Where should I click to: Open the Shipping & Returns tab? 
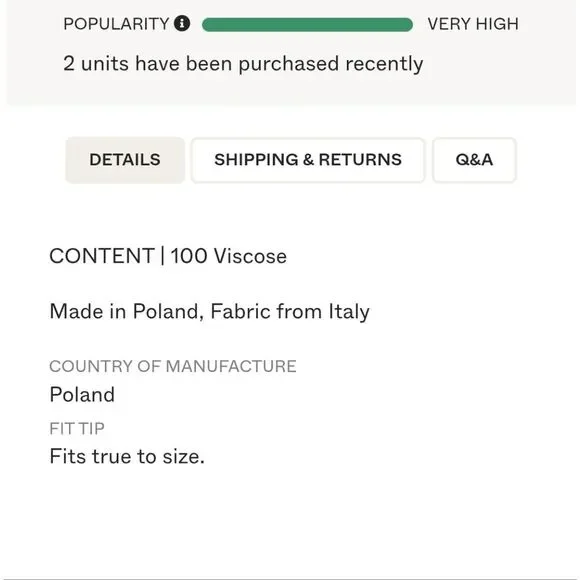[x=308, y=160]
